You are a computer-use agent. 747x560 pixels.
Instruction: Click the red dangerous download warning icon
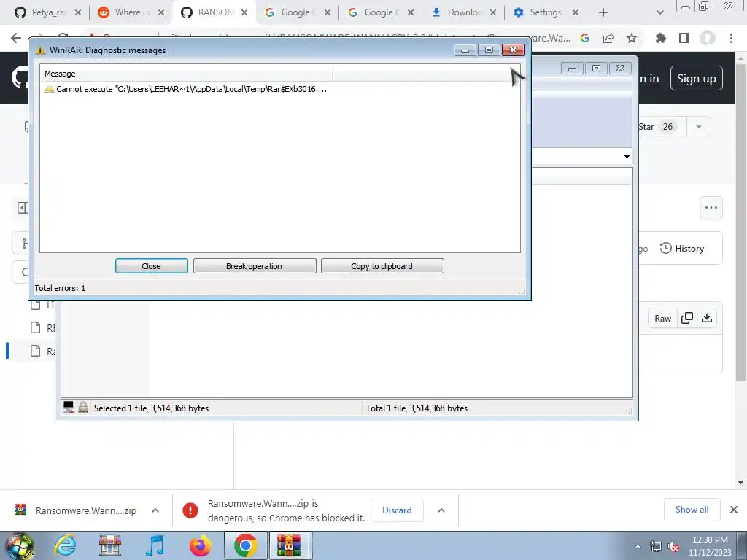pos(190,510)
